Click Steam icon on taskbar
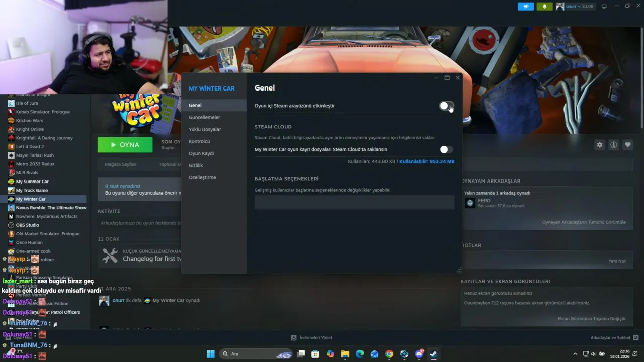 tap(433, 354)
